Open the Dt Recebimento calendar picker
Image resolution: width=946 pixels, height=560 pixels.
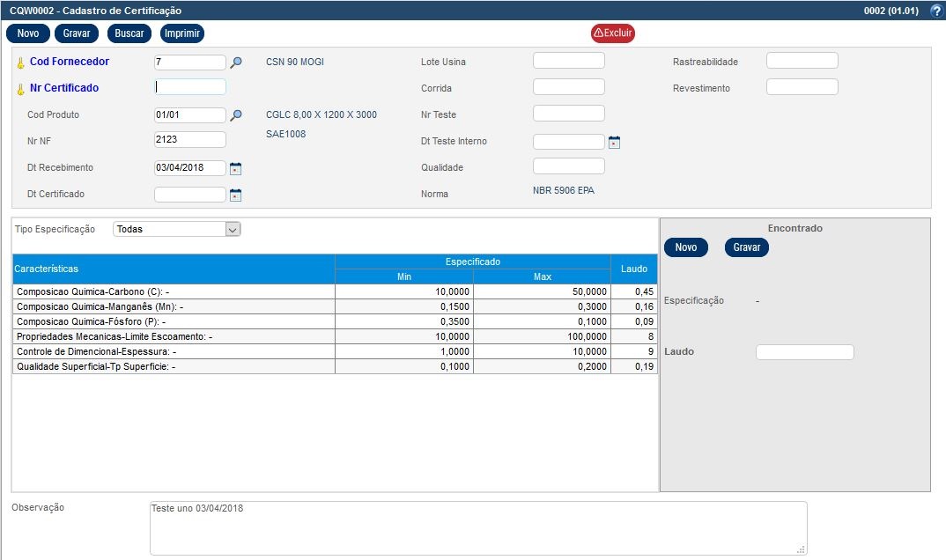pyautogui.click(x=235, y=168)
